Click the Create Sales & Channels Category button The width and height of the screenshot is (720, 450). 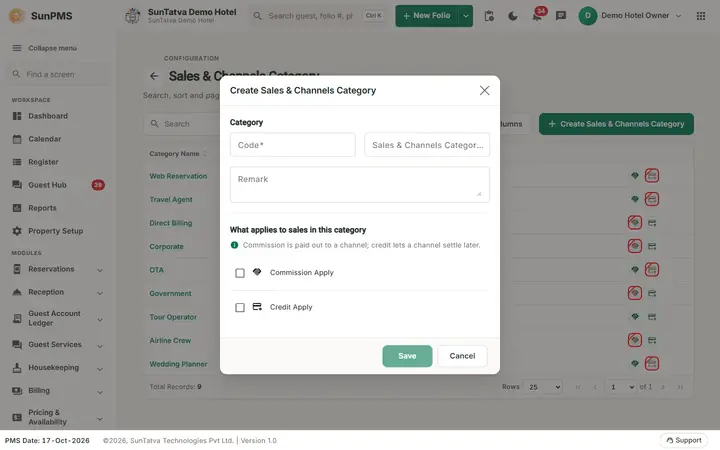[616, 124]
